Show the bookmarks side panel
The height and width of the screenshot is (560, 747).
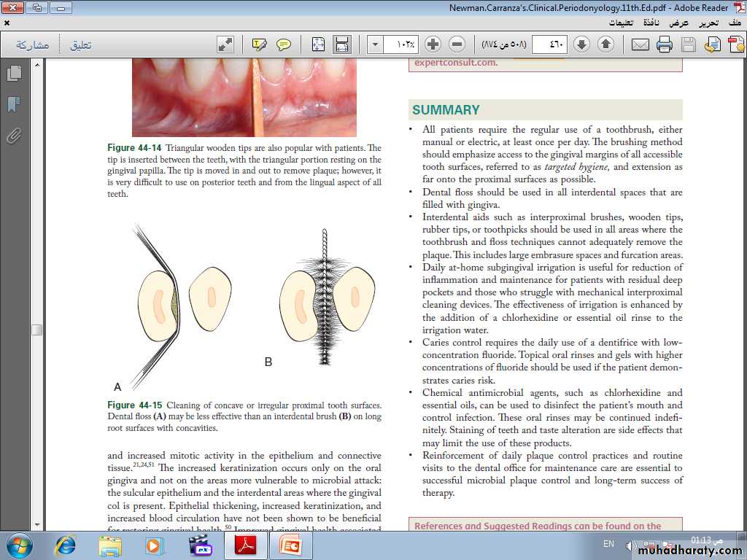pyautogui.click(x=13, y=104)
